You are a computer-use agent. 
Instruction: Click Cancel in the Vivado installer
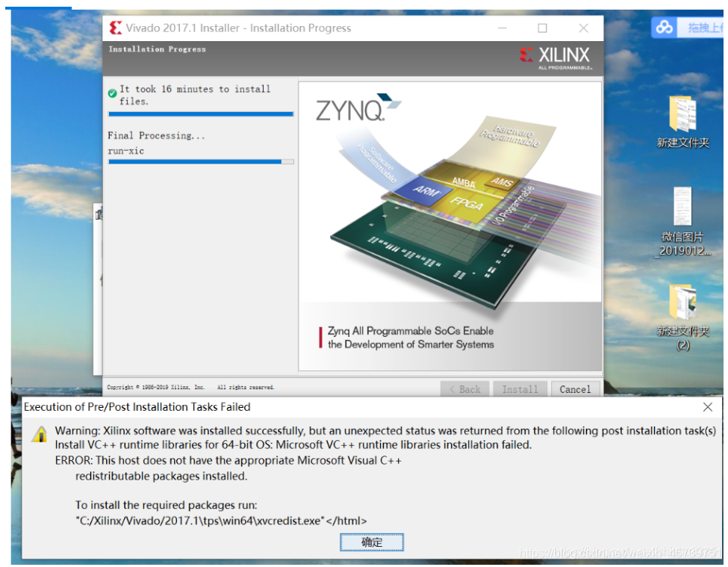pyautogui.click(x=575, y=389)
